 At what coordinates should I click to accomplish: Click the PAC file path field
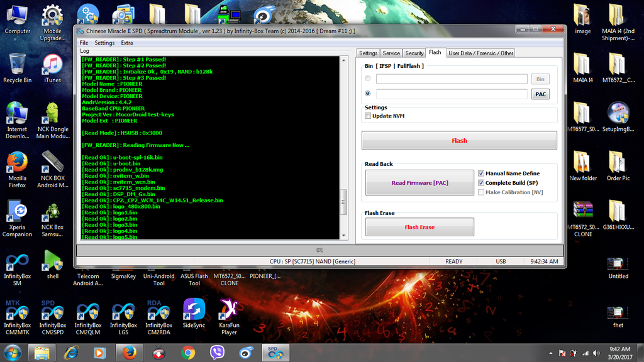[451, 94]
